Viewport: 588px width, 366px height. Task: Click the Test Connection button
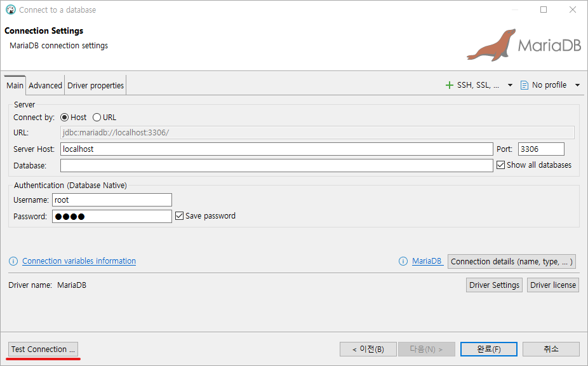(x=43, y=349)
